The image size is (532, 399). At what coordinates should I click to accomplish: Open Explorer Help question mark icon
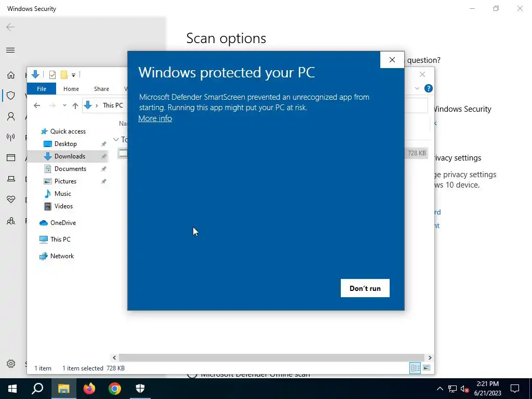tap(429, 88)
